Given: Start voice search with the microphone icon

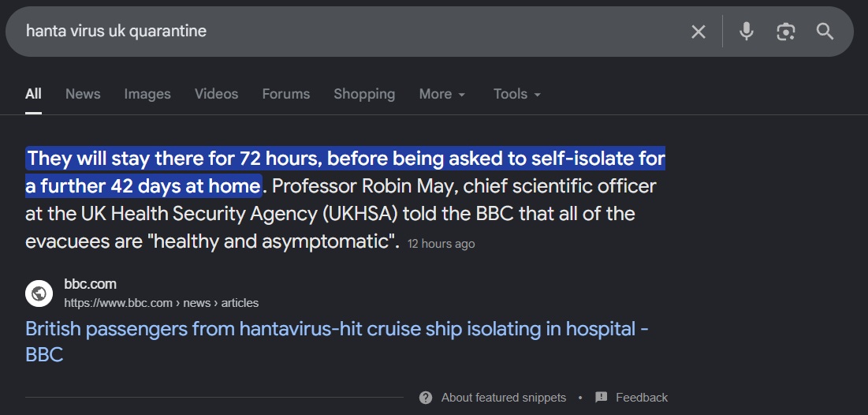Looking at the screenshot, I should [x=747, y=31].
